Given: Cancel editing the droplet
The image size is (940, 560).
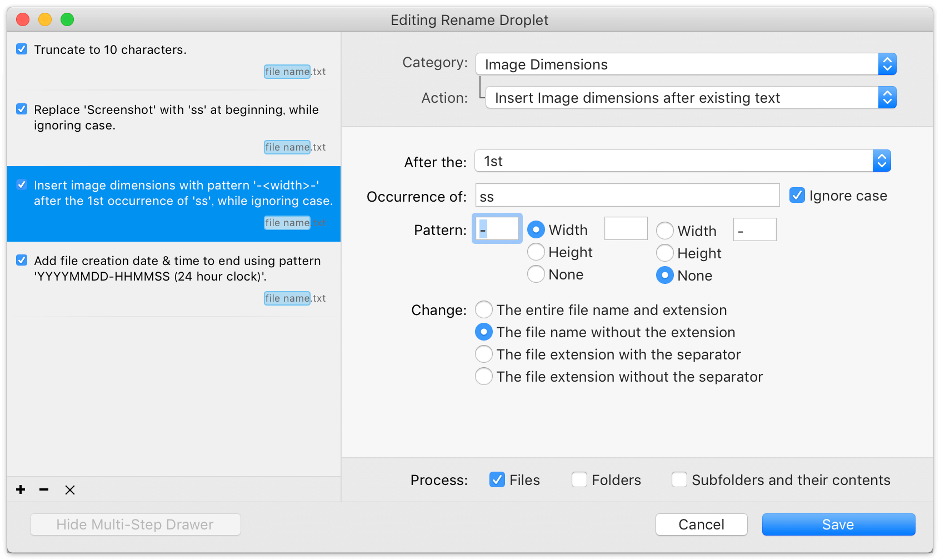Looking at the screenshot, I should coord(701,524).
